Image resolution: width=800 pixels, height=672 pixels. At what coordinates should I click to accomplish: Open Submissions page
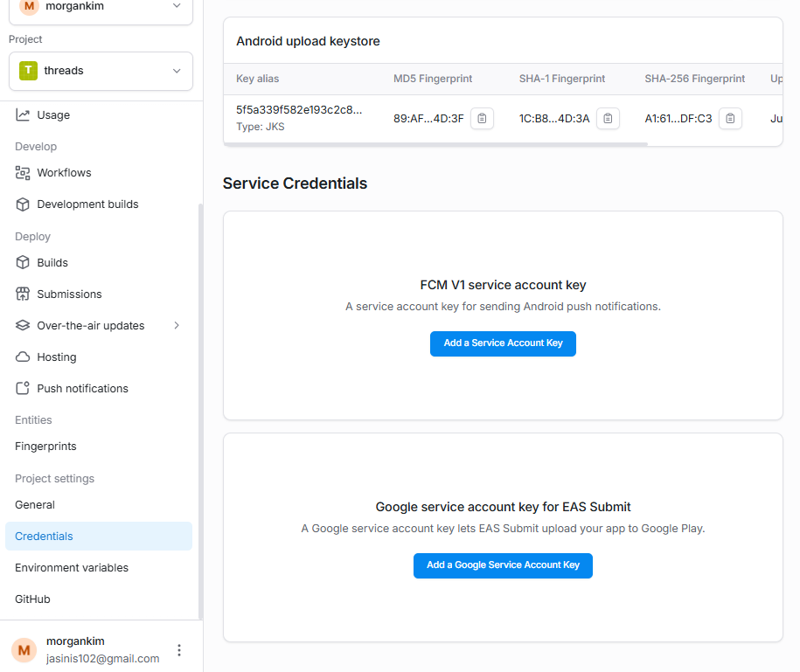[99, 294]
